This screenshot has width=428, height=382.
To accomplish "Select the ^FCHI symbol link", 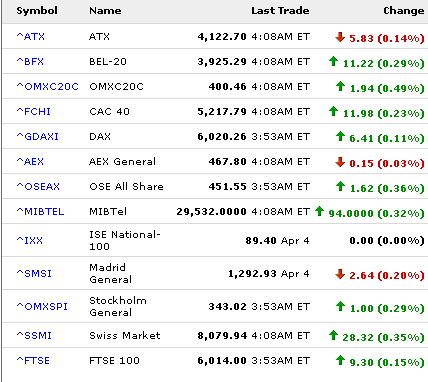I will pyautogui.click(x=34, y=111).
